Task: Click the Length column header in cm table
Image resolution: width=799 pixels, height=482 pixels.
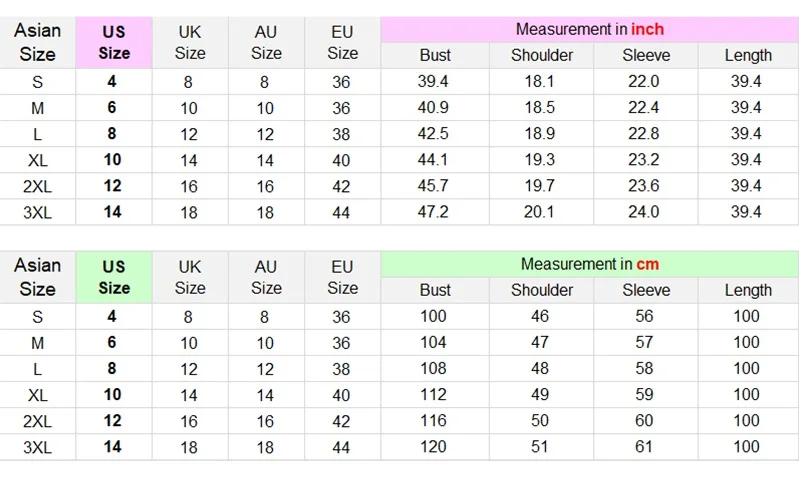Action: coord(748,290)
